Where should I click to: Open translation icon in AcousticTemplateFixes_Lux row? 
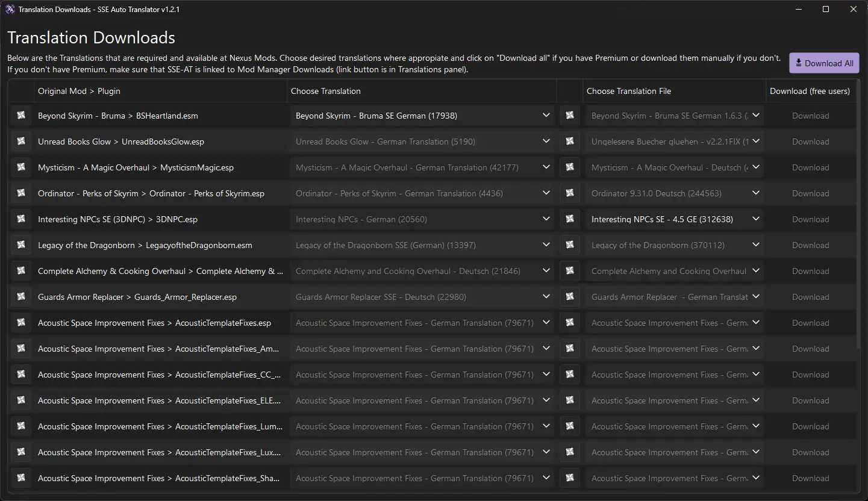pyautogui.click(x=570, y=452)
